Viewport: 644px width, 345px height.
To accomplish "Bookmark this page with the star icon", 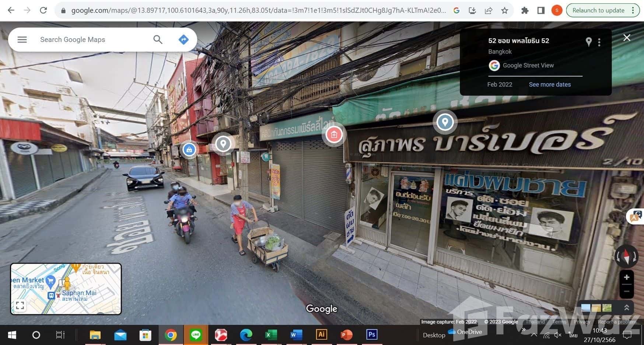I will tap(504, 10).
